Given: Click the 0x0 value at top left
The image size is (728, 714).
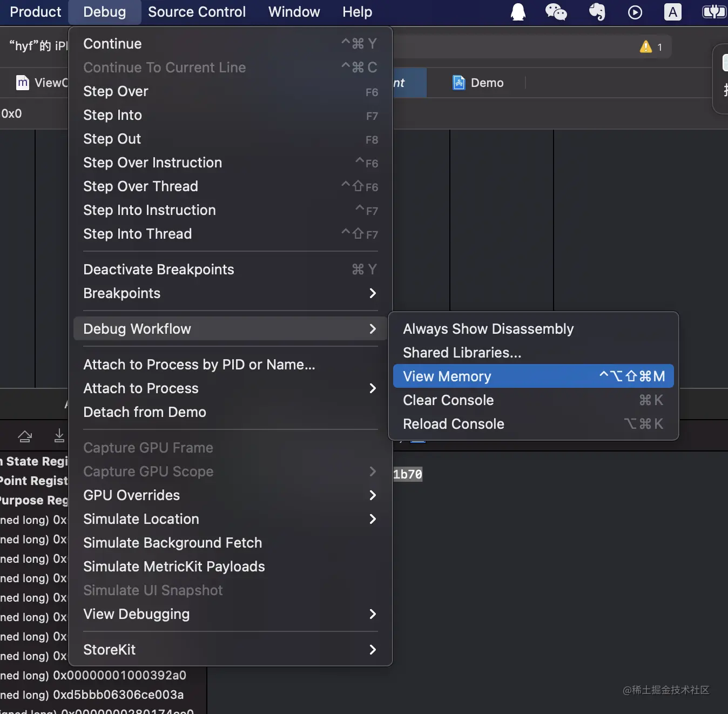Looking at the screenshot, I should click(x=11, y=113).
